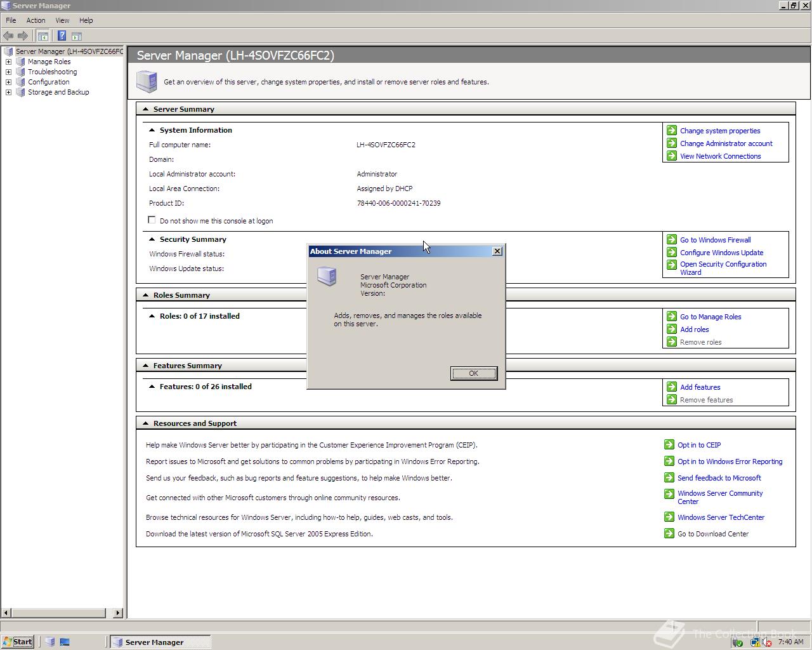Click the green arrow beside View Network Connections
812x650 pixels.
[x=672, y=156]
